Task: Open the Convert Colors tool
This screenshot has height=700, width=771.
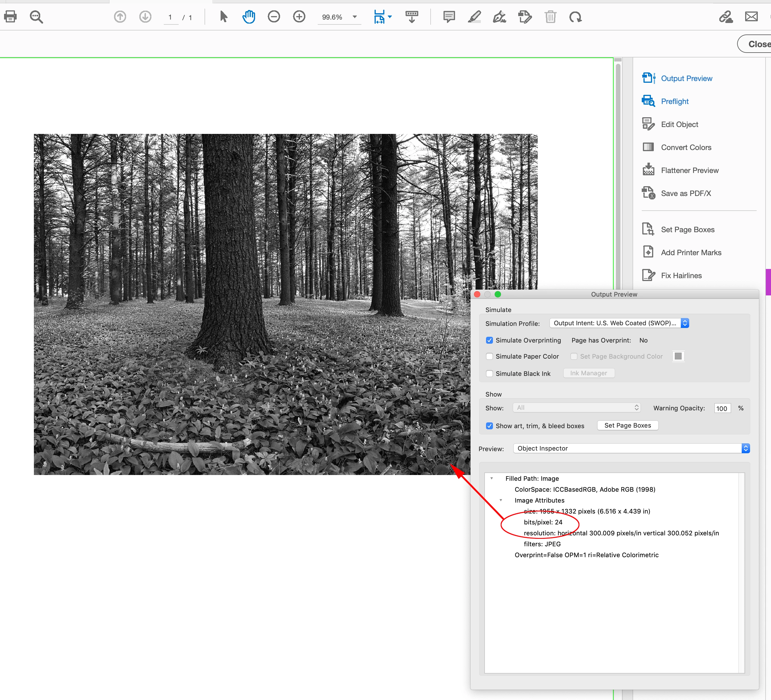Action: click(686, 147)
